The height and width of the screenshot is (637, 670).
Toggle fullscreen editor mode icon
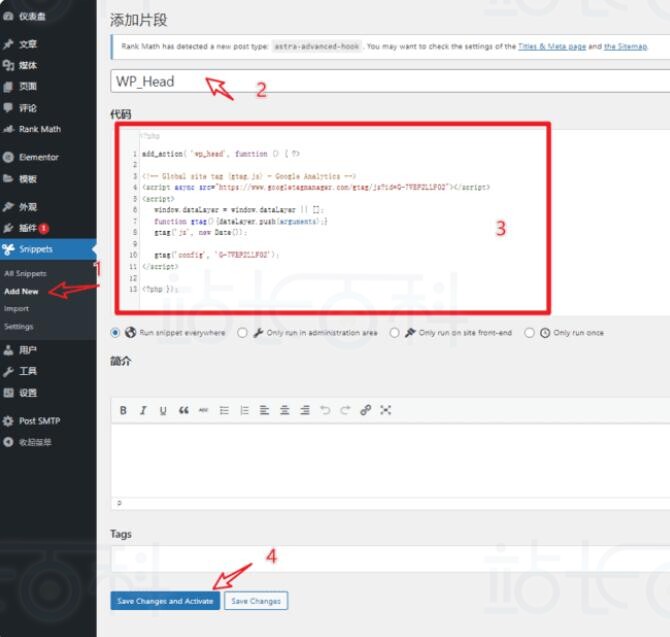385,410
